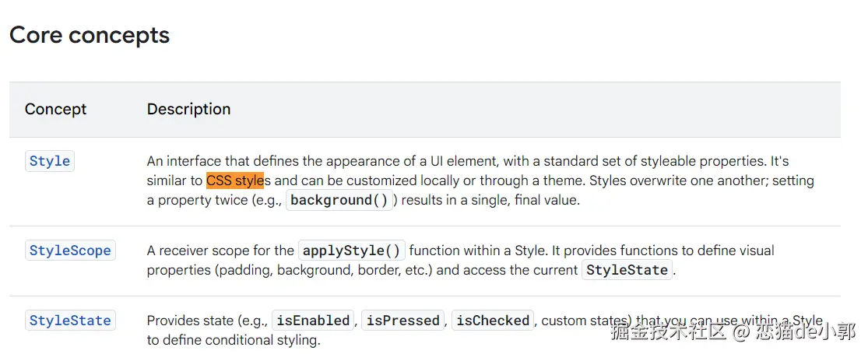868x354 pixels.
Task: Open the StyleScope concept link
Action: [70, 251]
